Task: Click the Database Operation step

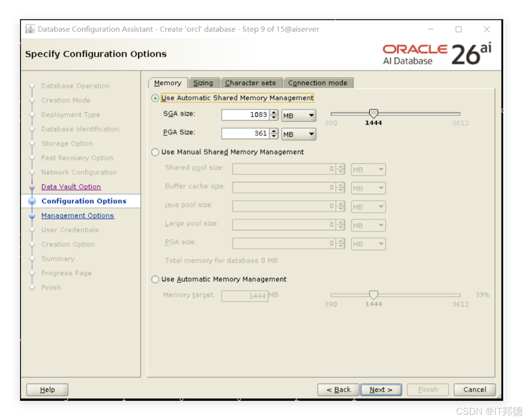Action: 75,86
